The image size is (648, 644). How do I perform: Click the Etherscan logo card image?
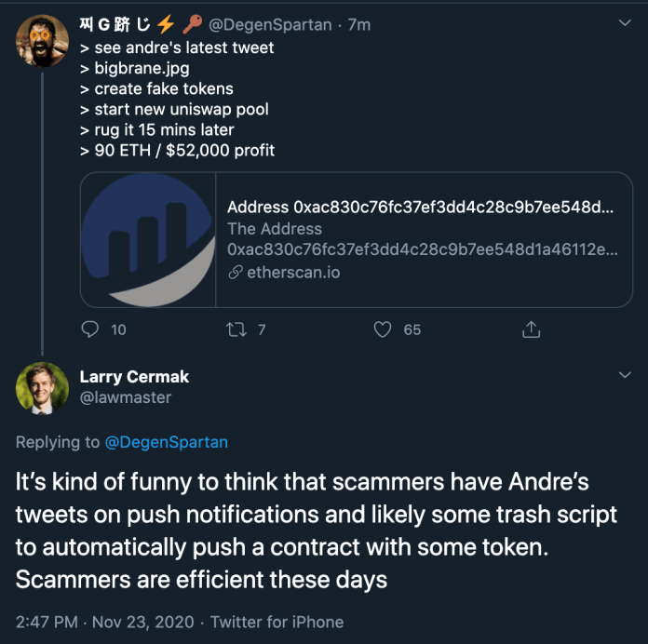(x=148, y=239)
